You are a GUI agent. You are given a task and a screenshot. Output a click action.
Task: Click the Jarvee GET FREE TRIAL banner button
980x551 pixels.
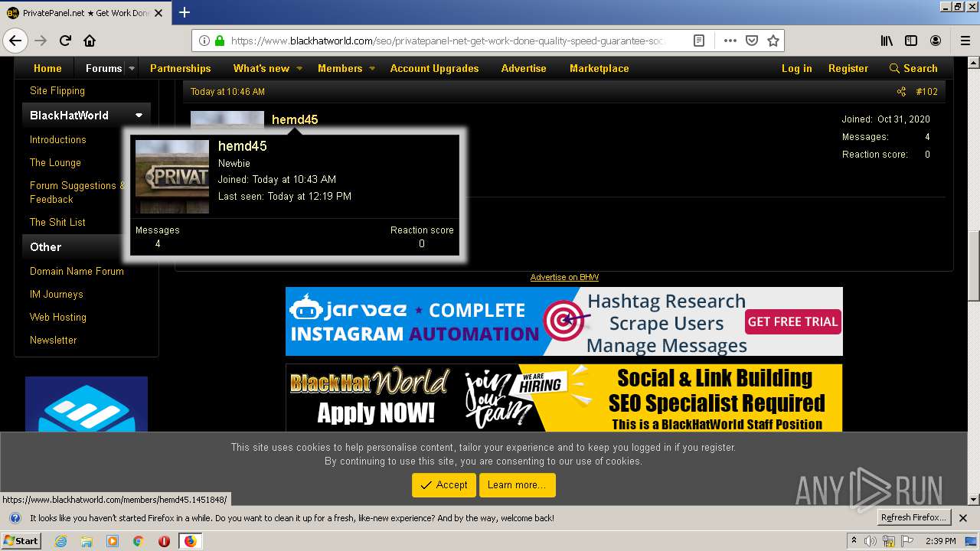792,321
